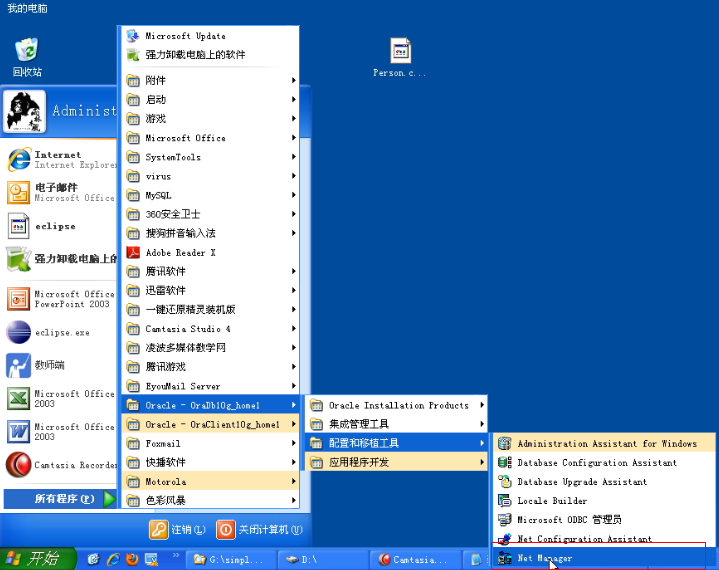The width and height of the screenshot is (719, 570).
Task: Open the 一键还原精灵装机版 folder
Action: coord(210,310)
